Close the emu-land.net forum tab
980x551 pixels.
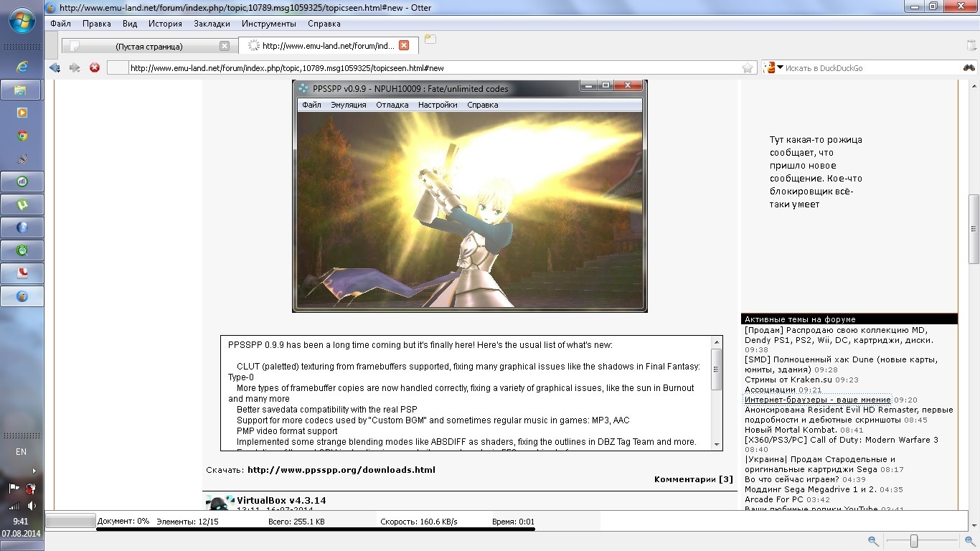[404, 45]
